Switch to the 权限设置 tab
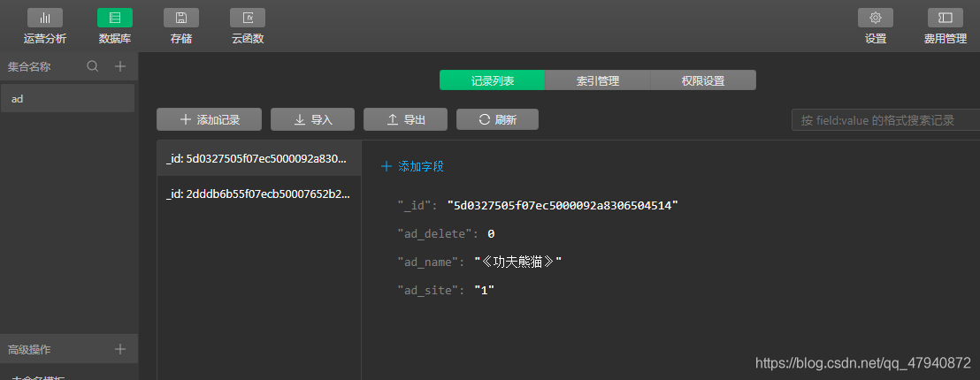 (x=703, y=80)
